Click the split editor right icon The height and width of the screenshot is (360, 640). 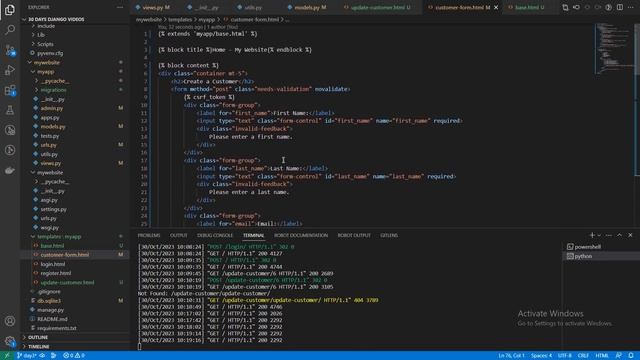click(620, 7)
